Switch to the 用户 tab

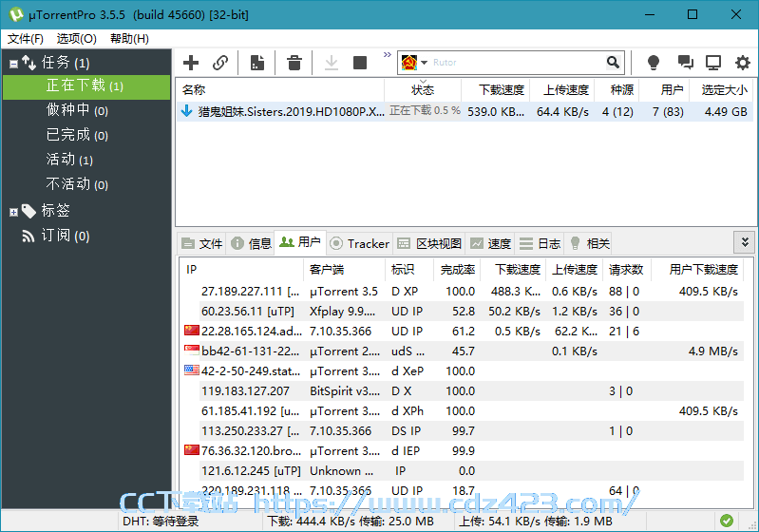(x=300, y=242)
